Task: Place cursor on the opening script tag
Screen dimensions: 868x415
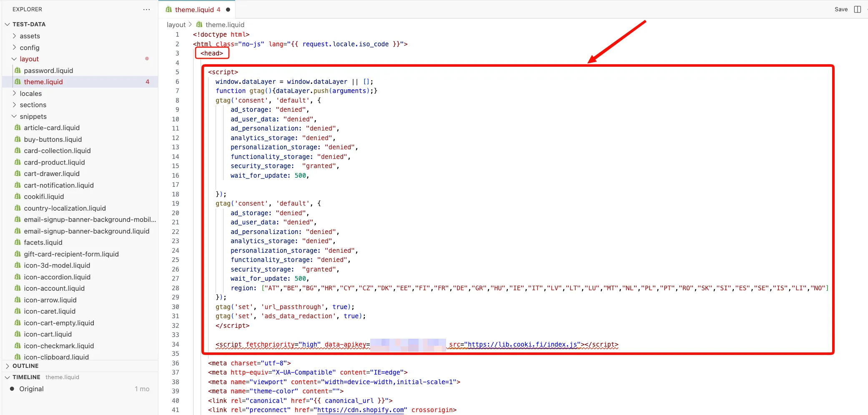Action: click(223, 72)
